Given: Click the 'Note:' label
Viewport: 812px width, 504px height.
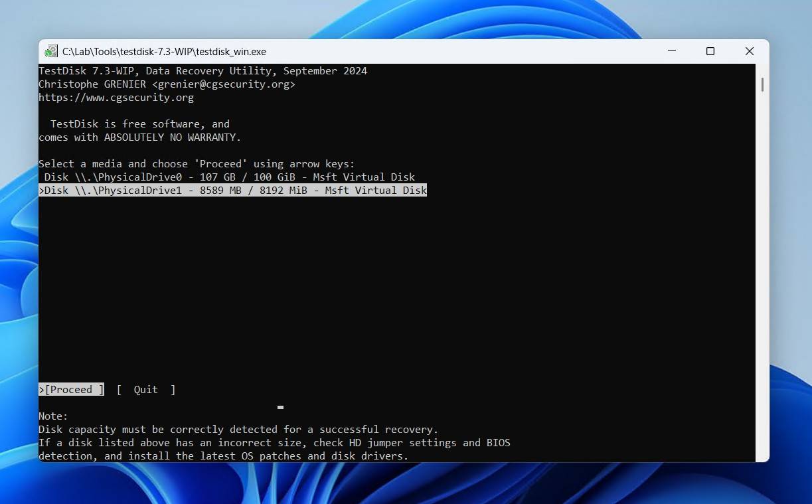Looking at the screenshot, I should pos(53,416).
